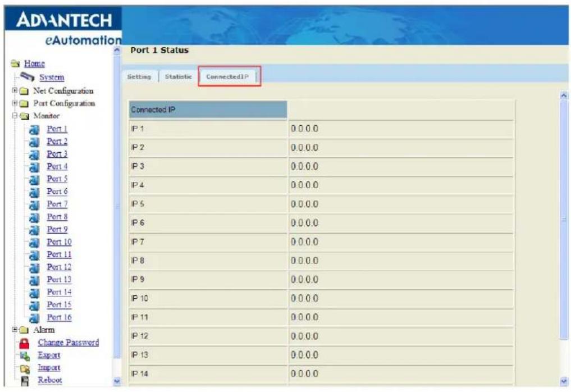Click the Port 15 monitor icon

(x=34, y=306)
